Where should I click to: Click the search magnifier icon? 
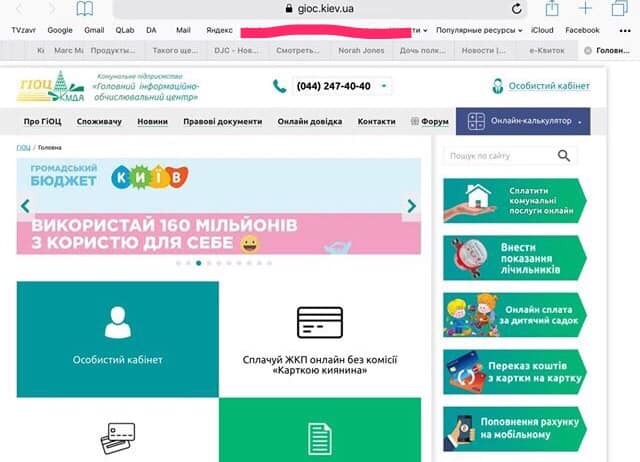point(564,156)
